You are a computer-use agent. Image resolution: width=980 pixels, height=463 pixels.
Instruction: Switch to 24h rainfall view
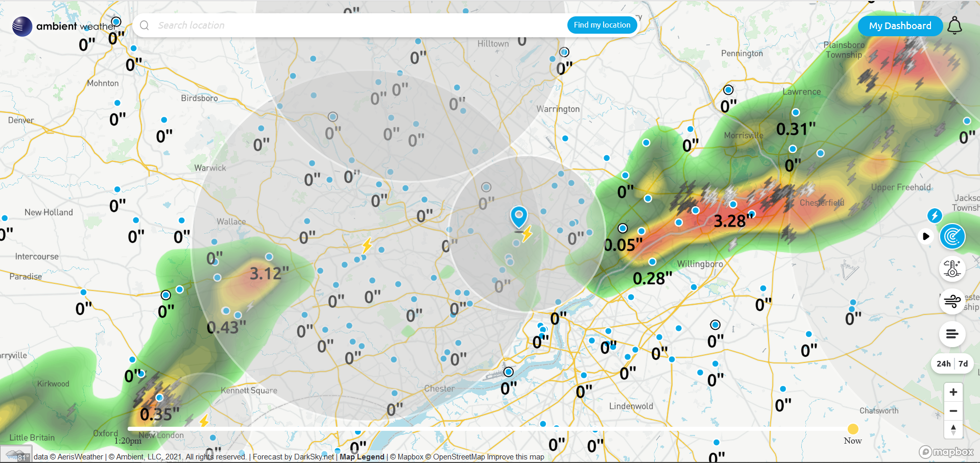[x=943, y=363]
